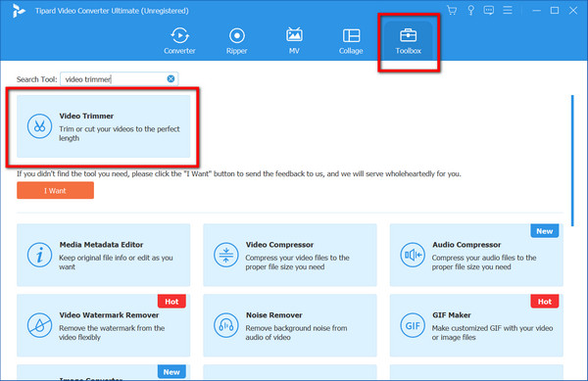Image resolution: width=588 pixels, height=381 pixels.
Task: Open the Converter tab
Action: [x=179, y=41]
